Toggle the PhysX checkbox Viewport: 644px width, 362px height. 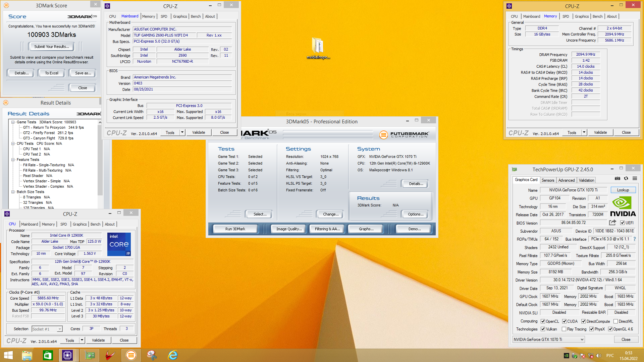click(x=592, y=329)
